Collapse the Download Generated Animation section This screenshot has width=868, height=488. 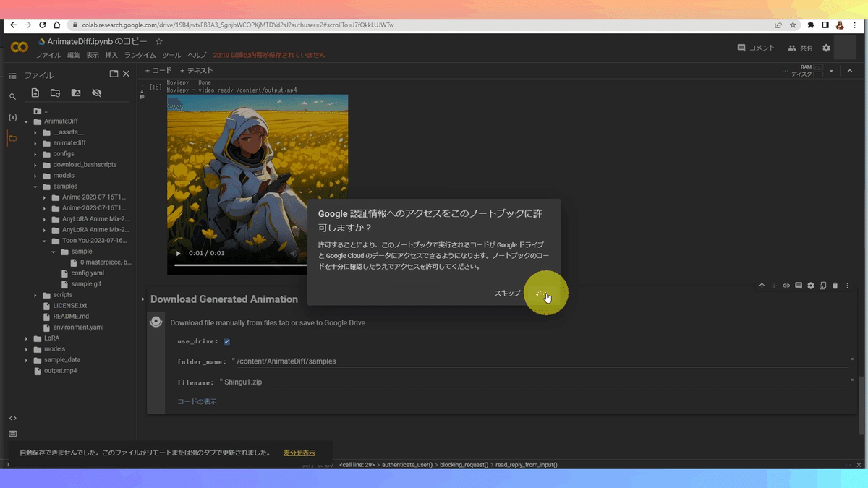pyautogui.click(x=142, y=299)
